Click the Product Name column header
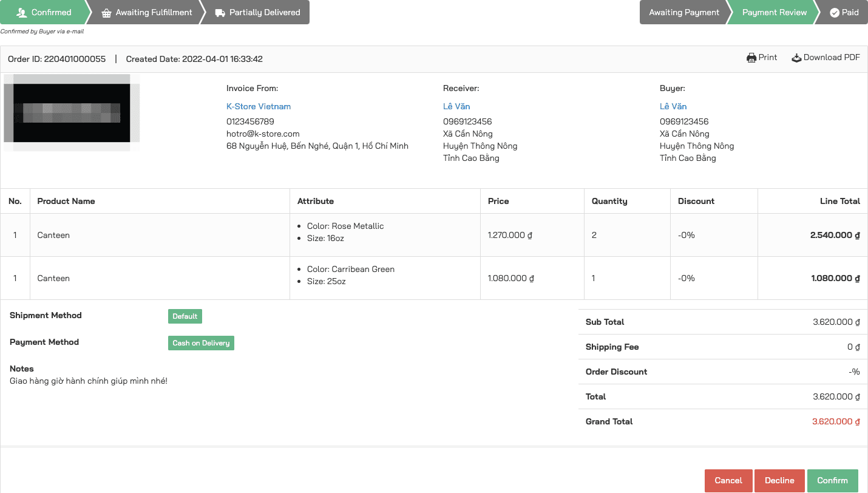Viewport: 868px width, 493px height. 66,201
